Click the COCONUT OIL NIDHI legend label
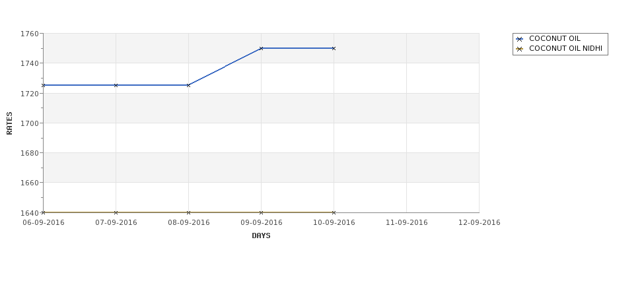Image resolution: width=644 pixels, height=283 pixels. pyautogui.click(x=565, y=48)
